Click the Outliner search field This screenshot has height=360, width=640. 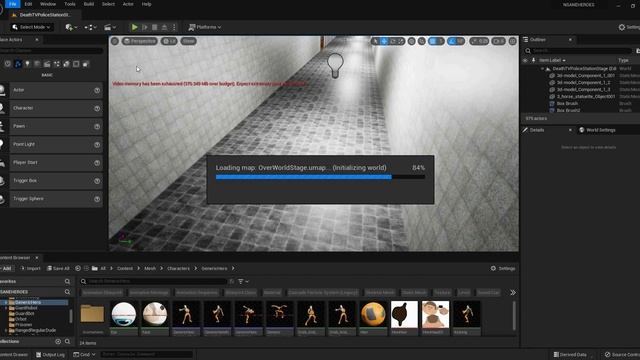point(578,51)
